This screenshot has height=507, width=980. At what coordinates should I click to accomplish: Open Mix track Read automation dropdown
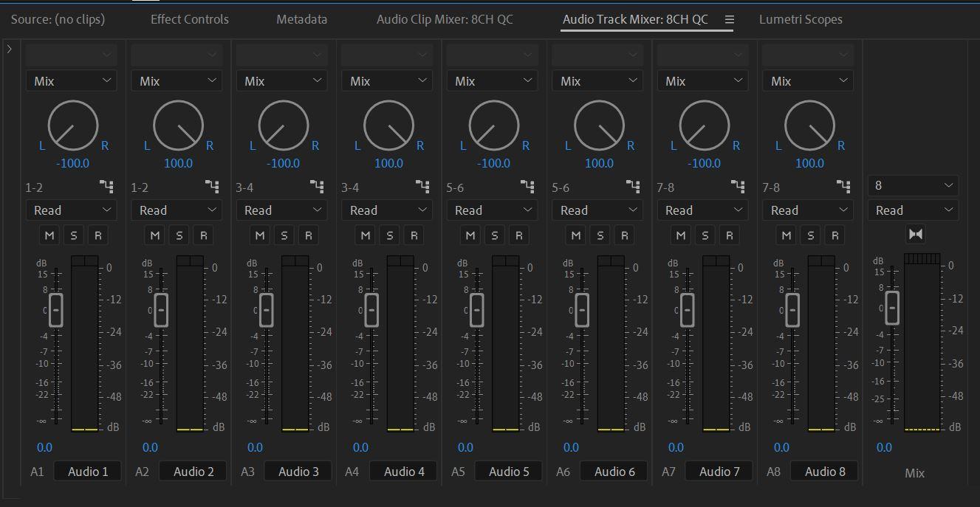tap(914, 210)
